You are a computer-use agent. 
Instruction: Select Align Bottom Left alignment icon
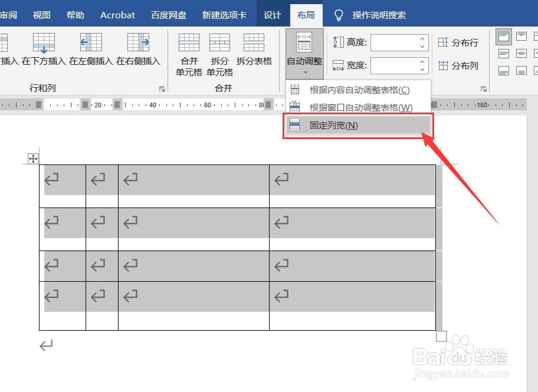(504, 71)
